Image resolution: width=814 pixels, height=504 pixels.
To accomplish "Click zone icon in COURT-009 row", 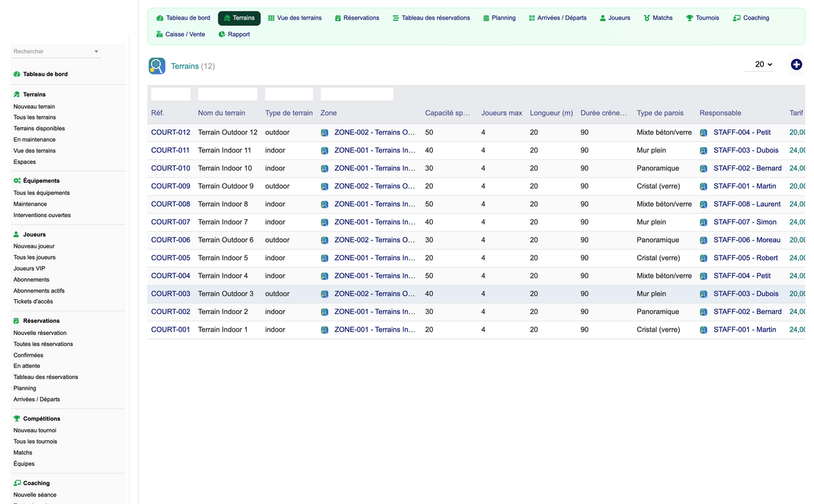I will tap(324, 187).
